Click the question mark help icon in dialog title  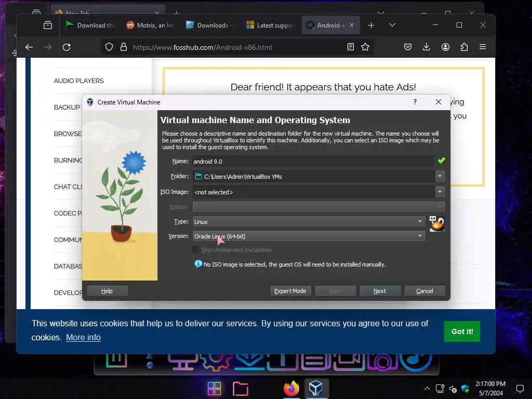tap(415, 102)
